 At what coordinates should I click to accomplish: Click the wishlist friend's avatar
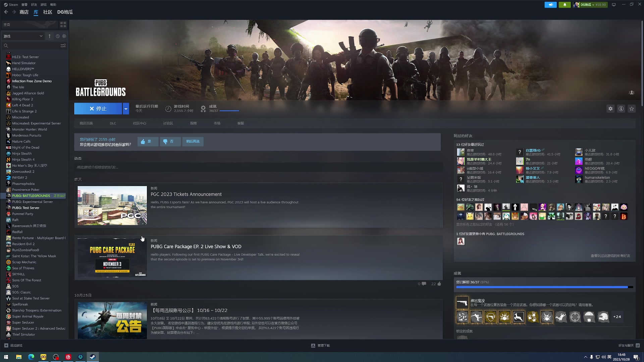pyautogui.click(x=461, y=241)
